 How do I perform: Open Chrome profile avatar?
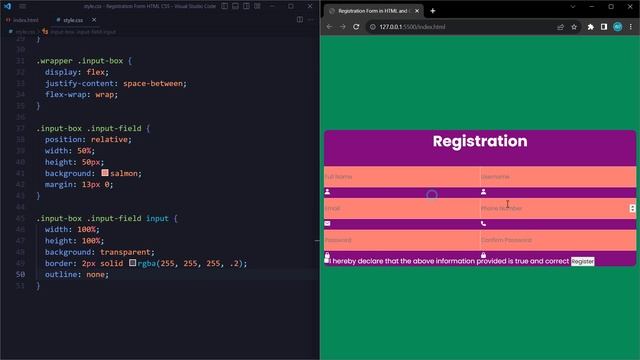[618, 27]
